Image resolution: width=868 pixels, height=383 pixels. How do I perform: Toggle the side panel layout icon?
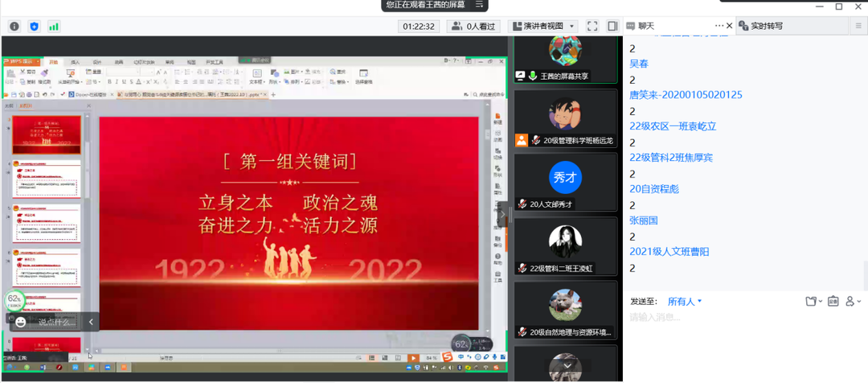pyautogui.click(x=612, y=27)
